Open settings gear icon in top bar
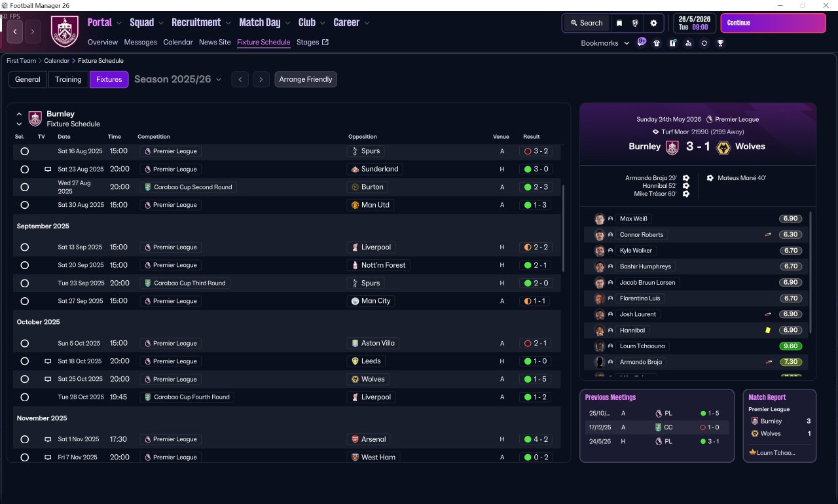This screenshot has height=504, width=838. (653, 23)
